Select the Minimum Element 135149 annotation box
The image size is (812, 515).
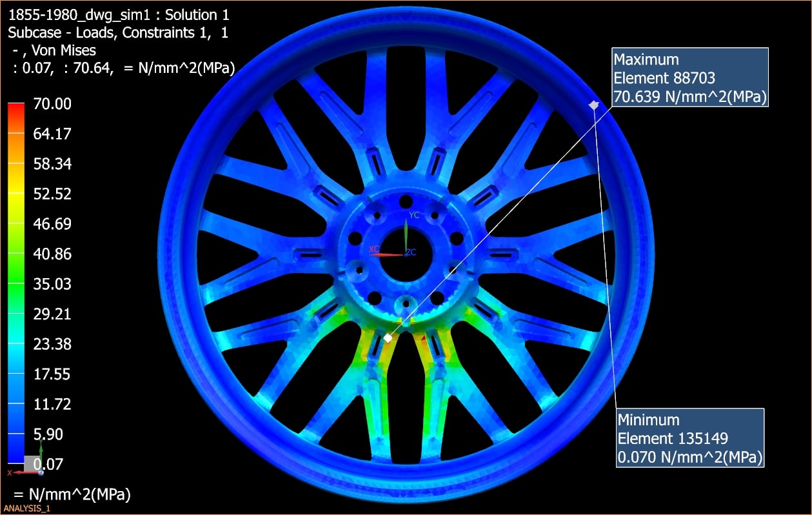tap(690, 438)
